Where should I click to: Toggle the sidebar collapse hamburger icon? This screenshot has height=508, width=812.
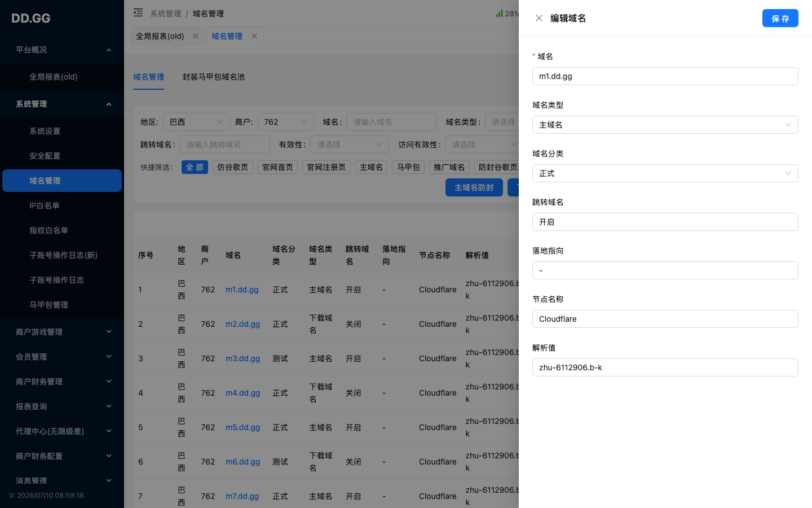coord(138,12)
